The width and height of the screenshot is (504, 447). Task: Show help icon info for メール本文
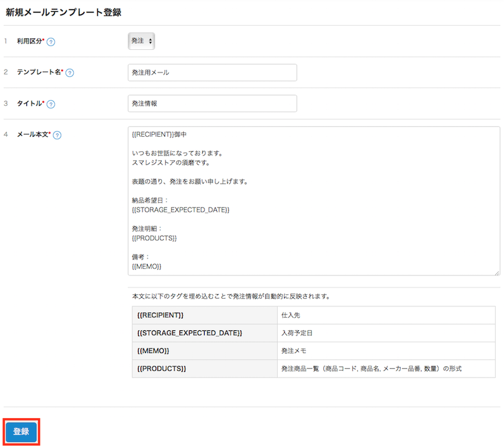pos(57,135)
